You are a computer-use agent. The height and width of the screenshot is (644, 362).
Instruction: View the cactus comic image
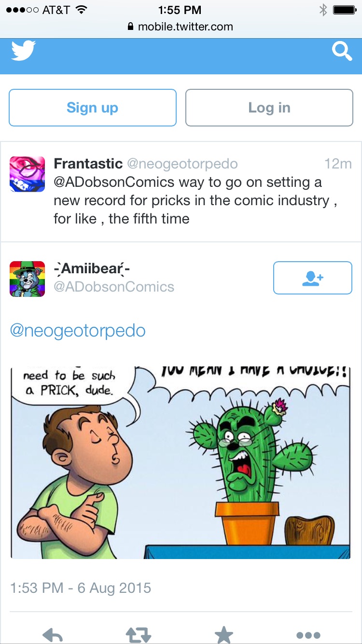click(181, 462)
